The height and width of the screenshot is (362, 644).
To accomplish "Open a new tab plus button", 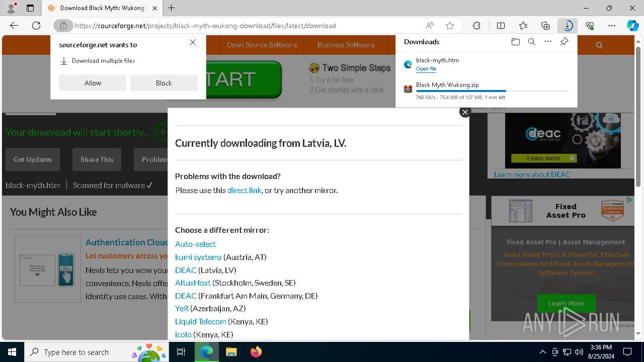I will tap(171, 8).
